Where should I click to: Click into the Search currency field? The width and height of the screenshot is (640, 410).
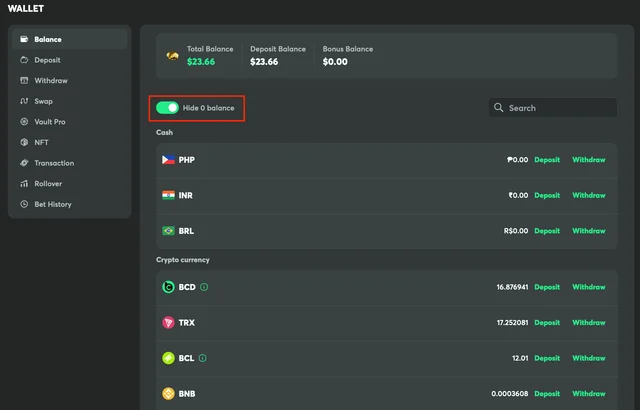[x=553, y=108]
